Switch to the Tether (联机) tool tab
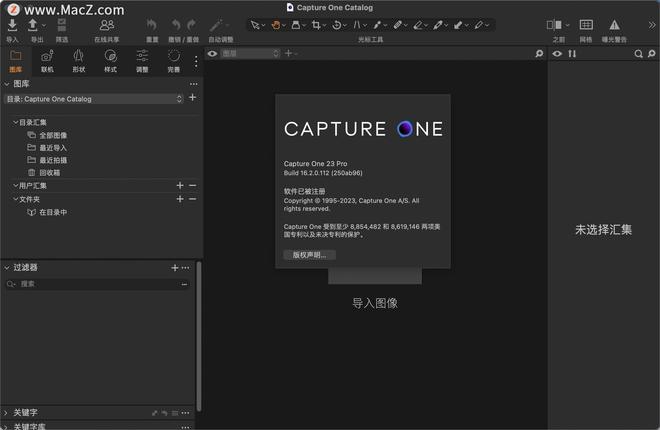Screen dimensions: 660x430 tap(47, 61)
